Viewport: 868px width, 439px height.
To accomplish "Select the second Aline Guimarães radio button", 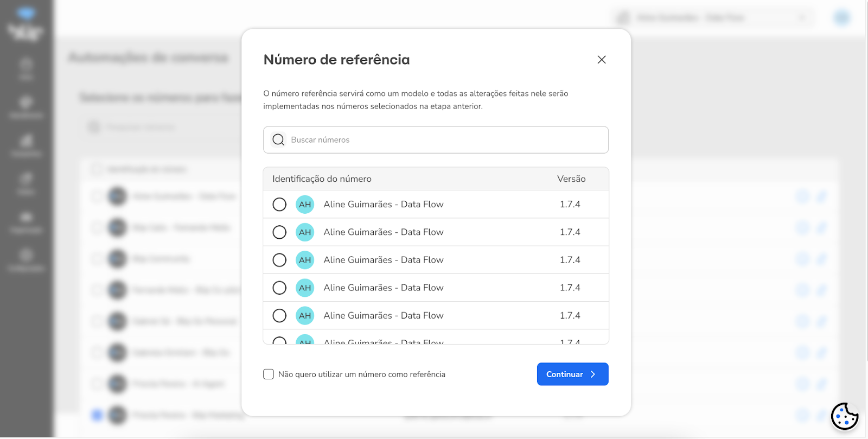I will (279, 232).
